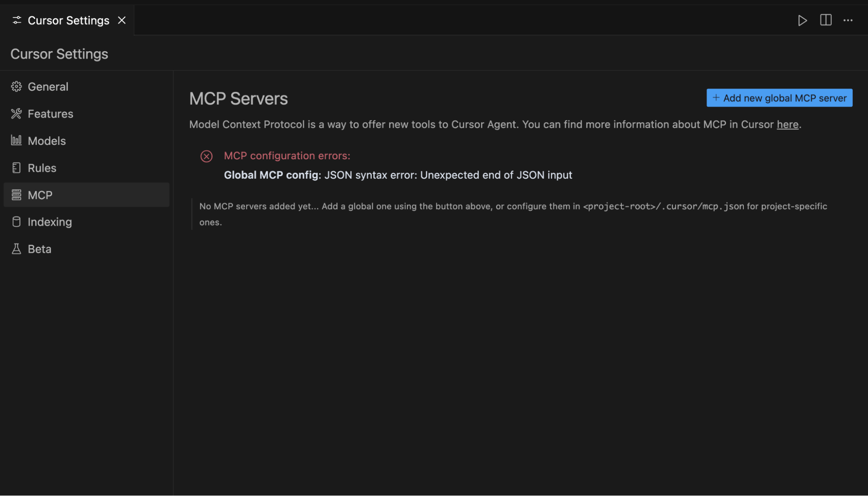868x496 pixels.
Task: Open the more actions ellipsis menu
Action: (x=848, y=20)
